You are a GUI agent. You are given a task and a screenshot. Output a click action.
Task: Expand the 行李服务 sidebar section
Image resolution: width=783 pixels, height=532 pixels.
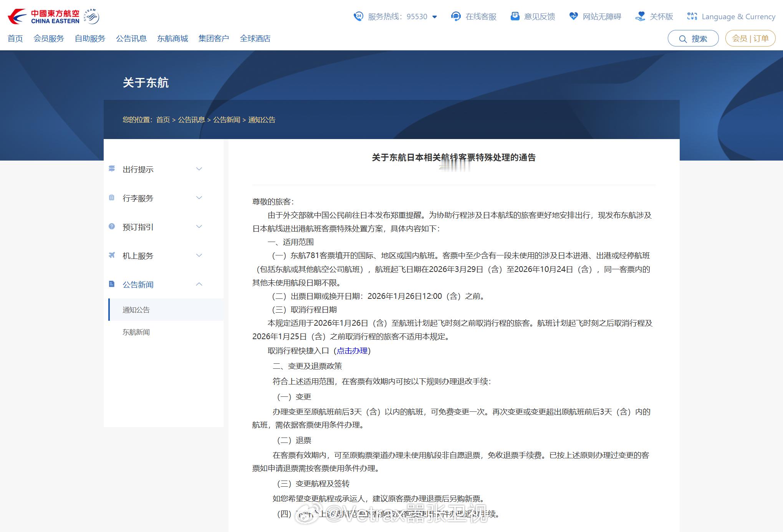click(199, 198)
